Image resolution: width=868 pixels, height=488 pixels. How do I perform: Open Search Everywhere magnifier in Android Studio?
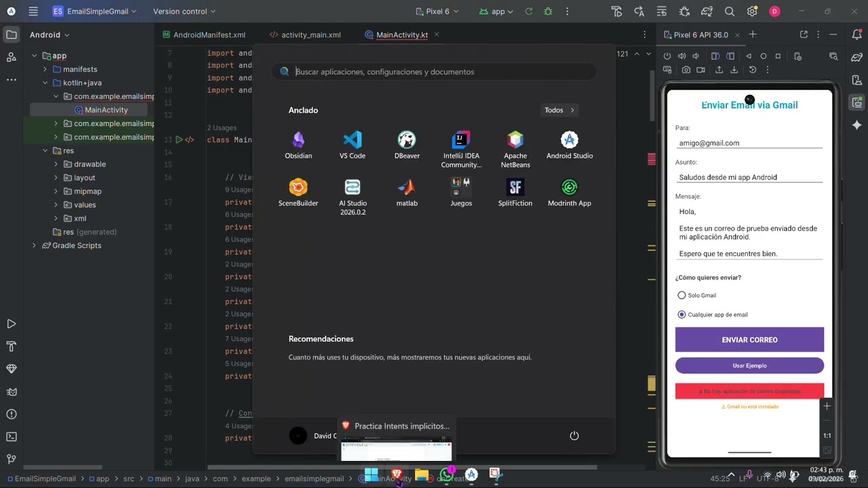click(x=730, y=12)
